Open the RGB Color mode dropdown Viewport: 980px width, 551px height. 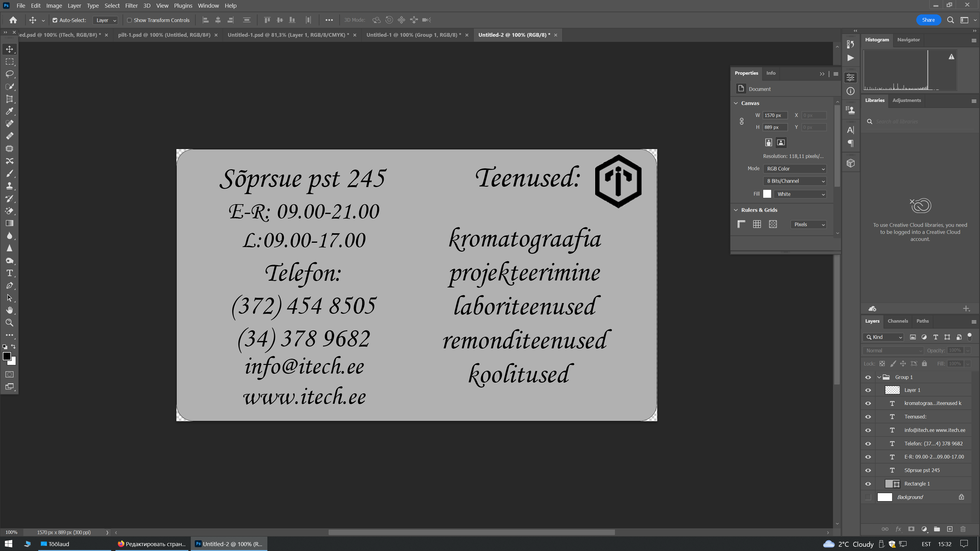point(795,169)
